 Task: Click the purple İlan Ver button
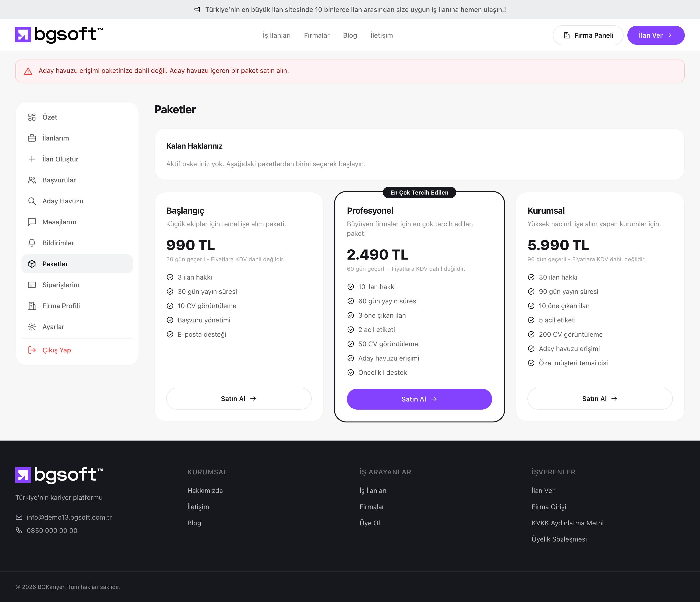(656, 35)
